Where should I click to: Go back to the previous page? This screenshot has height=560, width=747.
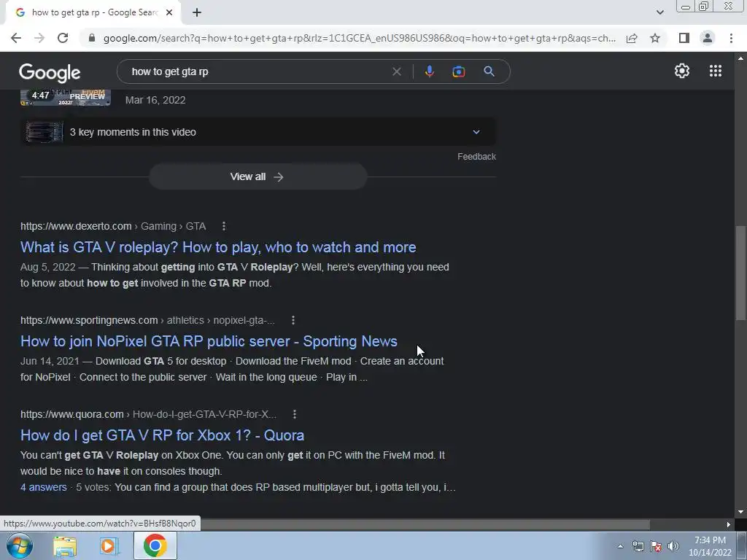16,38
